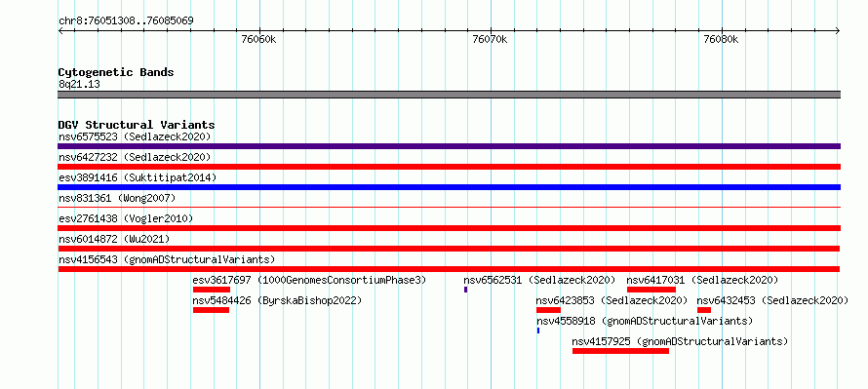Select the red nsv6417031 variant bar
Screen dimensions: 868x389
point(651,290)
